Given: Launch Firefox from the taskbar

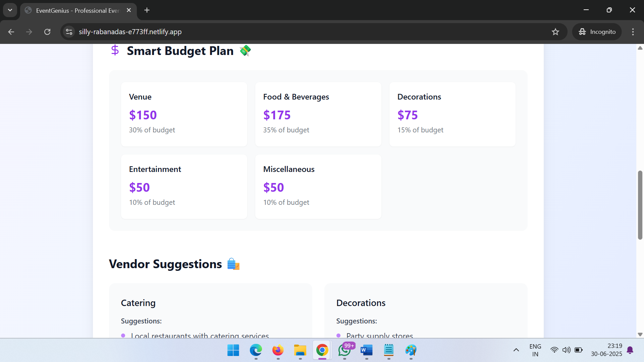Looking at the screenshot, I should 278,350.
